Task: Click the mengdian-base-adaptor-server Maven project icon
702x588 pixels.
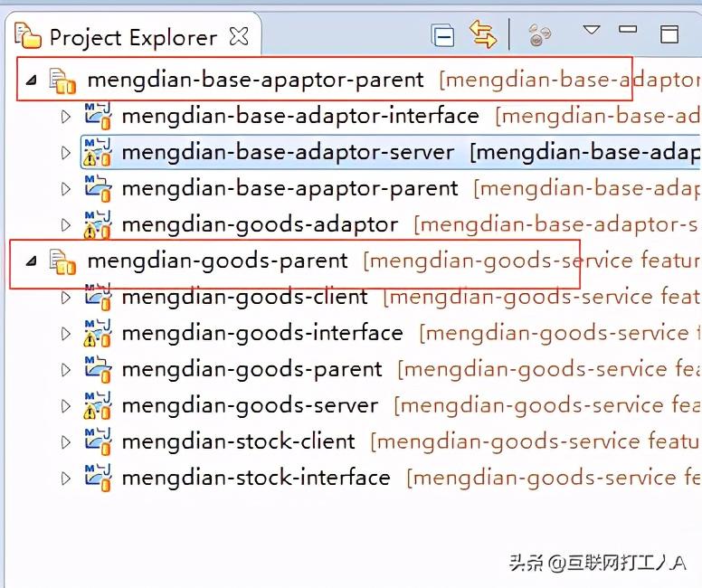Action: (x=97, y=153)
